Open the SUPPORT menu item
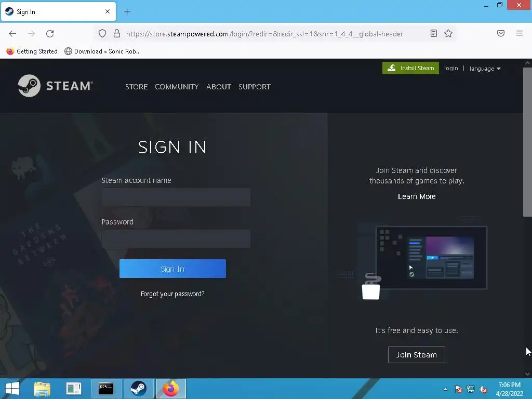 [255, 87]
